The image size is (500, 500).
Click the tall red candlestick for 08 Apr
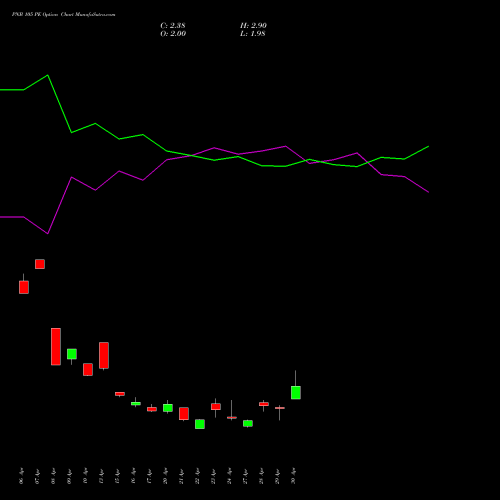(56, 347)
